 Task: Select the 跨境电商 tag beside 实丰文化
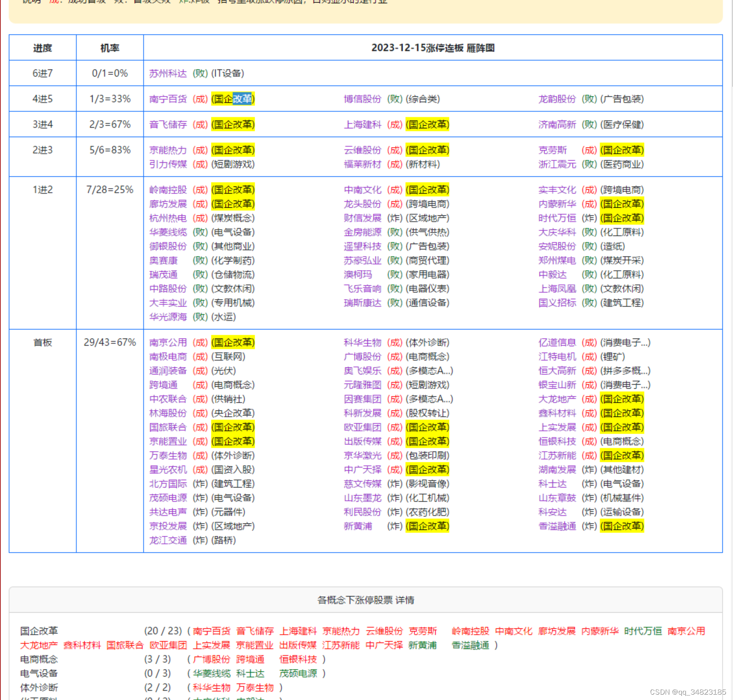point(622,190)
